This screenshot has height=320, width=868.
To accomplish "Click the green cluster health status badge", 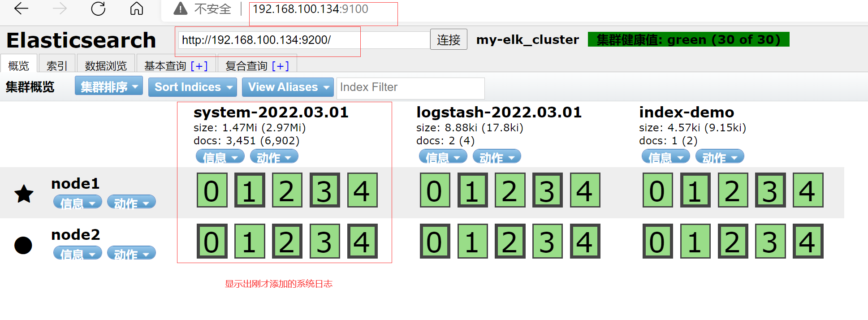I will (688, 39).
